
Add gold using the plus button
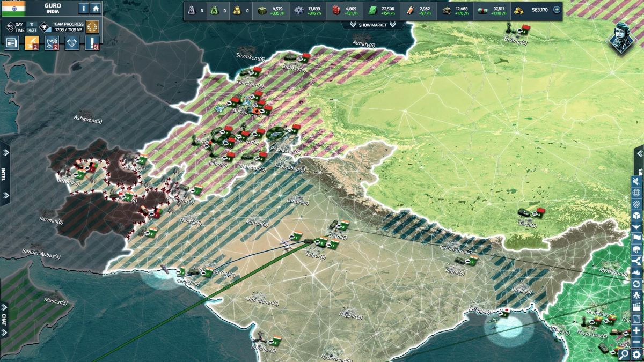[557, 10]
